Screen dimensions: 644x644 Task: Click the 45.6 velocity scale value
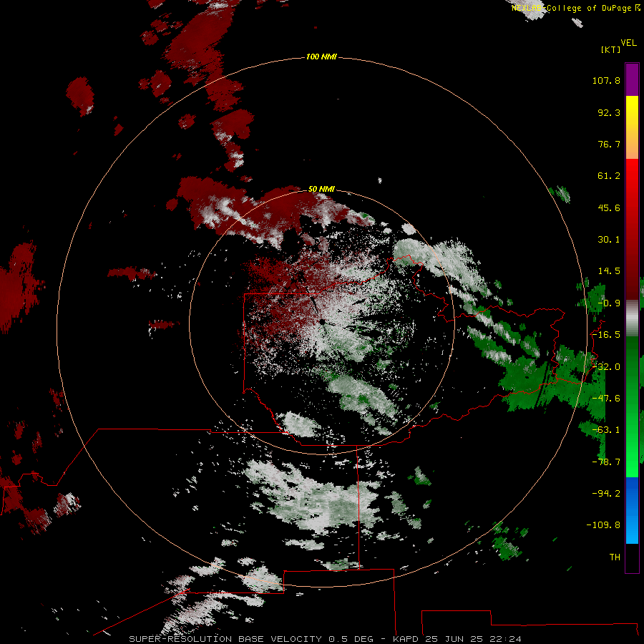(x=609, y=208)
